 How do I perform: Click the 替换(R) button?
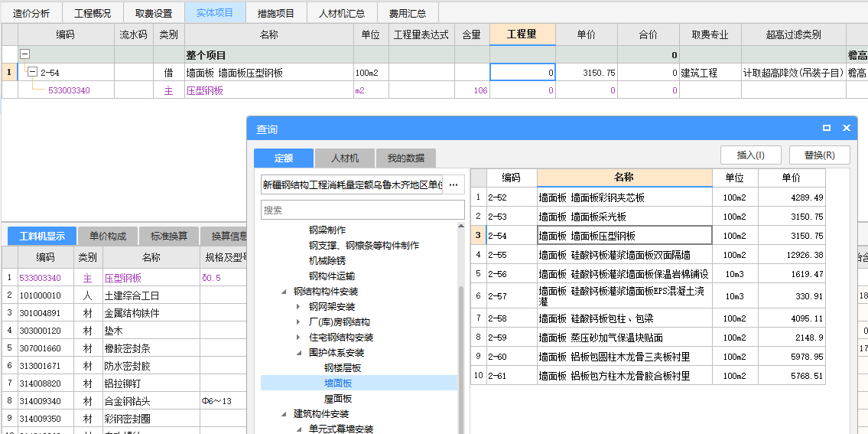point(819,155)
